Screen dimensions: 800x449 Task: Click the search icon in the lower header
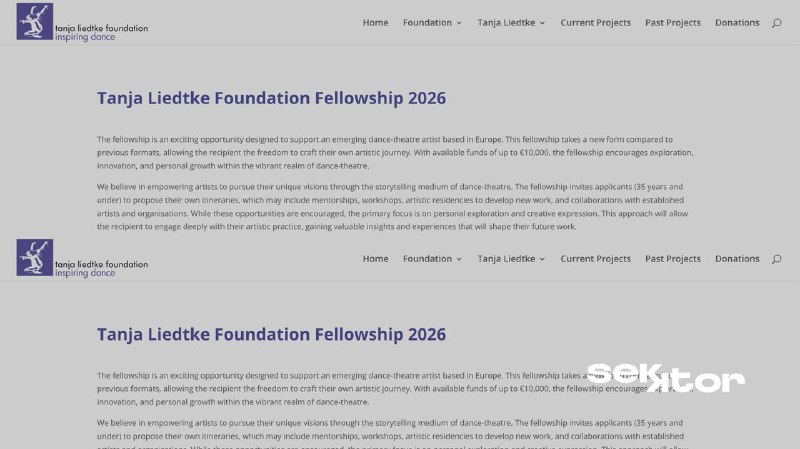(x=777, y=259)
